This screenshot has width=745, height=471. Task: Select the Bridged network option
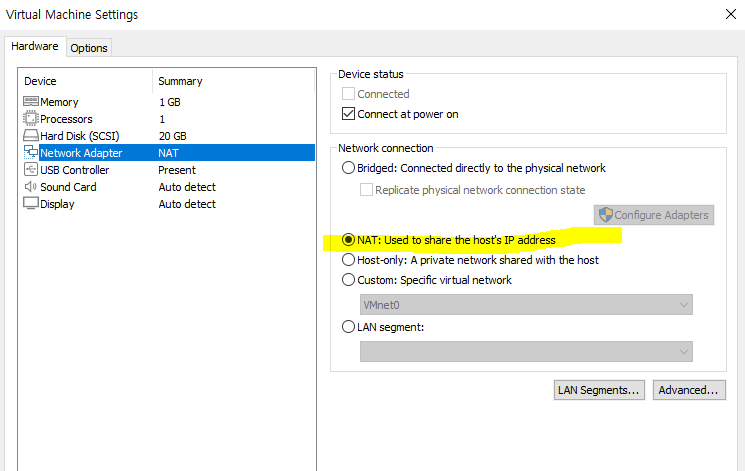point(348,168)
